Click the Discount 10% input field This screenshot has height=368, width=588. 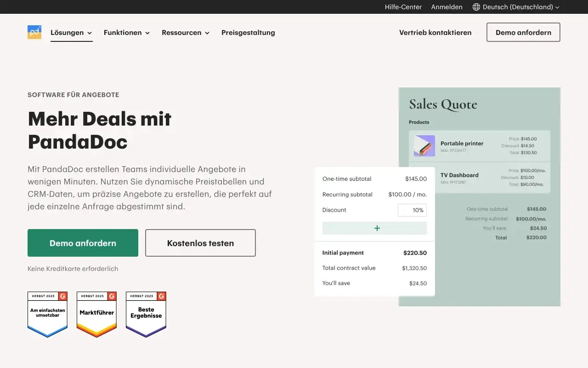(x=412, y=210)
